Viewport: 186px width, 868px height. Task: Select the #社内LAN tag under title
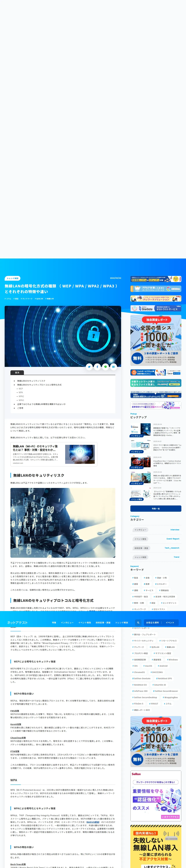pos(39,299)
